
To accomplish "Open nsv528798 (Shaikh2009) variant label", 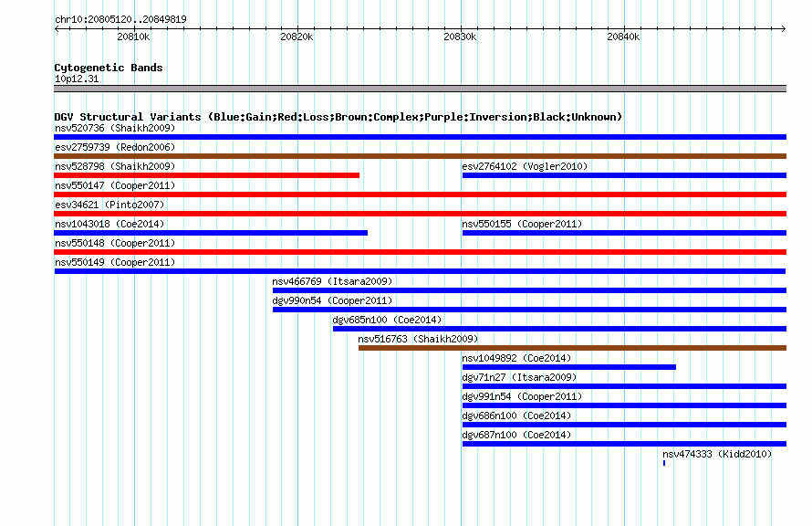I will (x=115, y=166).
